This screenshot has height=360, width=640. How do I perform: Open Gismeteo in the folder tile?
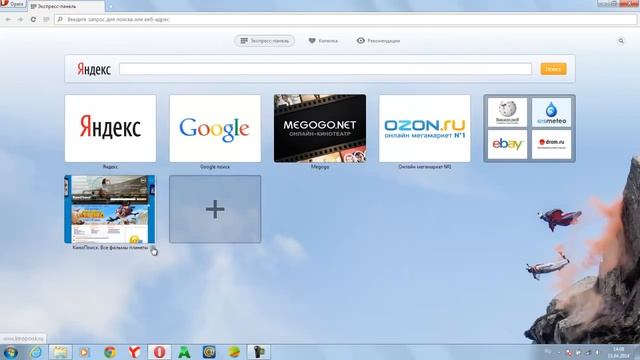click(551, 112)
